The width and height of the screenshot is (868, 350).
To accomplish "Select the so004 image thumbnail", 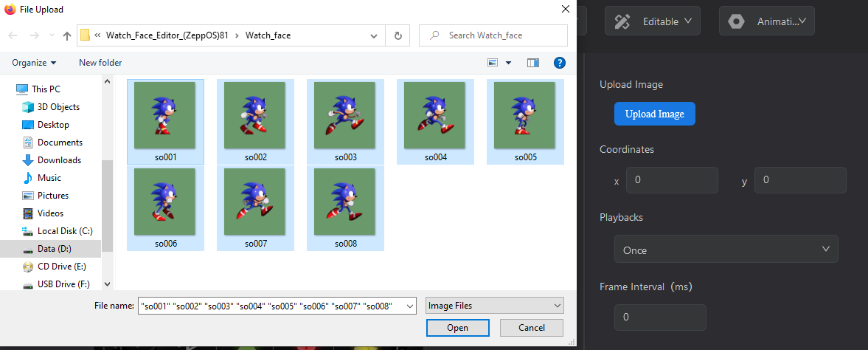I will [435, 122].
